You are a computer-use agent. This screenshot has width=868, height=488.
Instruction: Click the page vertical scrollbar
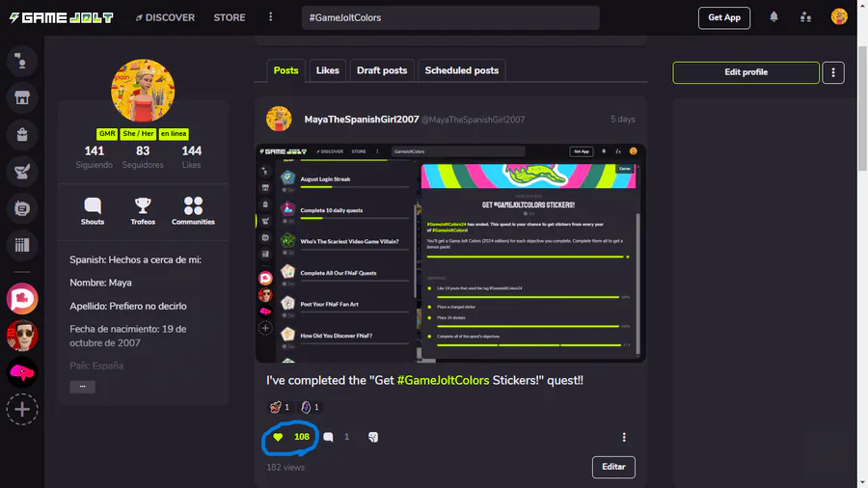(862, 108)
